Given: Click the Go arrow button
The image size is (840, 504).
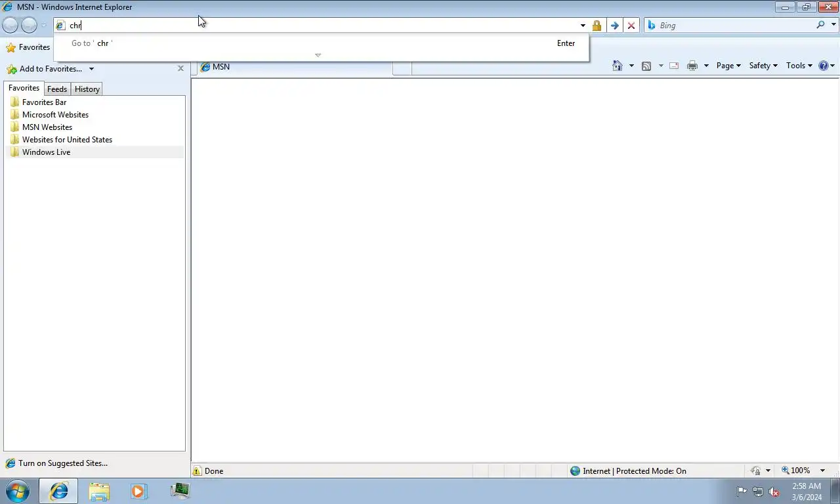Looking at the screenshot, I should click(614, 26).
